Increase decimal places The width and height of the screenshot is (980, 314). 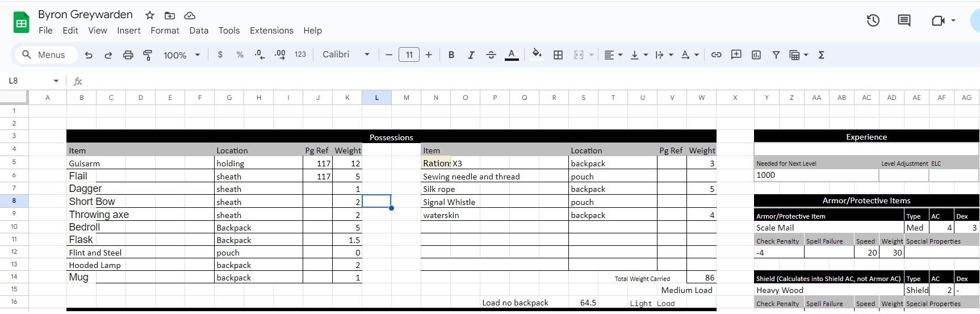pyautogui.click(x=280, y=55)
